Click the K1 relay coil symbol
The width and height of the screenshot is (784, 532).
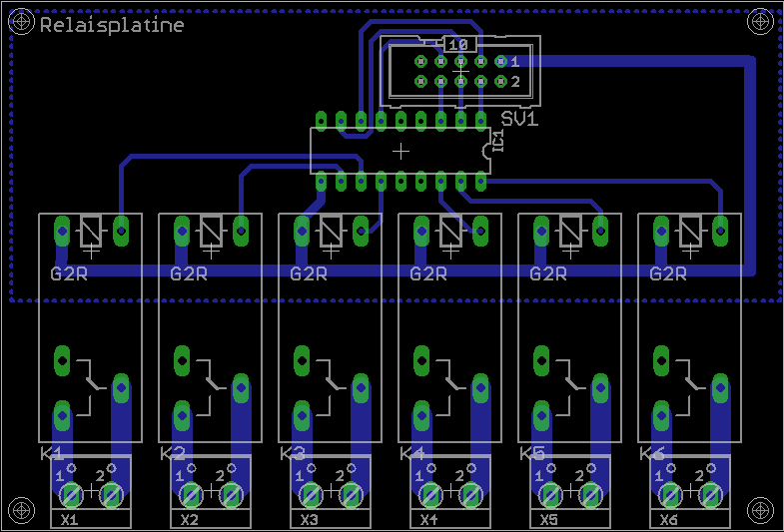(x=91, y=232)
